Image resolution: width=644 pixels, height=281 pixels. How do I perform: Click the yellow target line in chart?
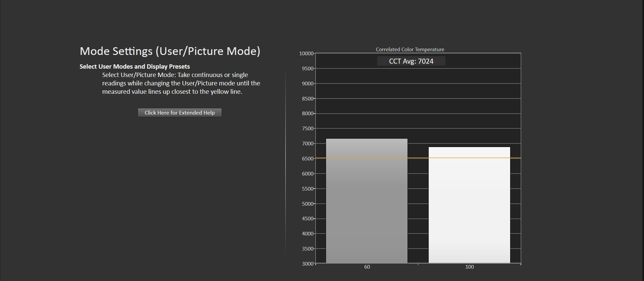click(418, 158)
